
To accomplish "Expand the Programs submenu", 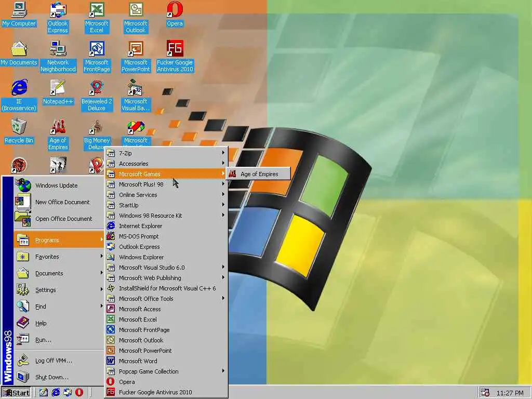I will (x=59, y=240).
